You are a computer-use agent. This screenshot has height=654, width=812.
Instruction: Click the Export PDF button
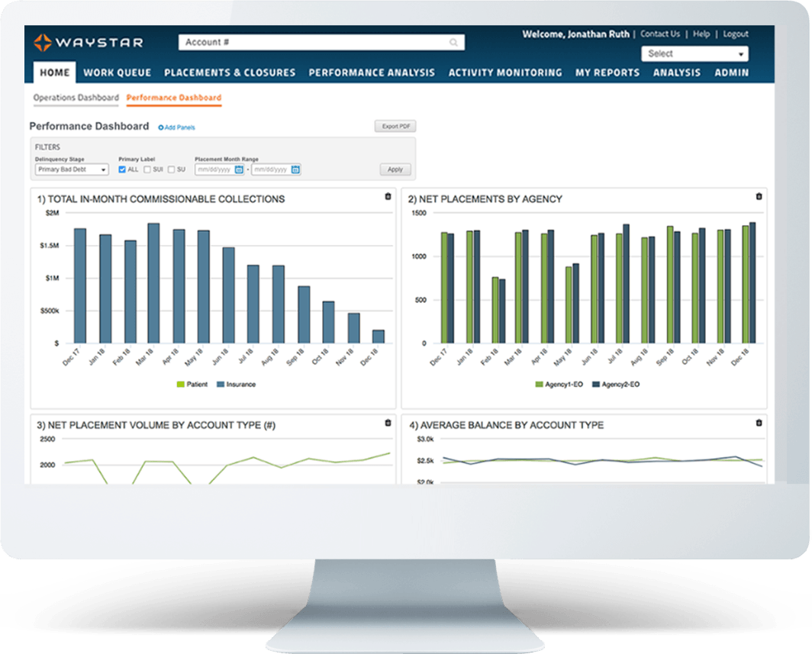(x=395, y=126)
